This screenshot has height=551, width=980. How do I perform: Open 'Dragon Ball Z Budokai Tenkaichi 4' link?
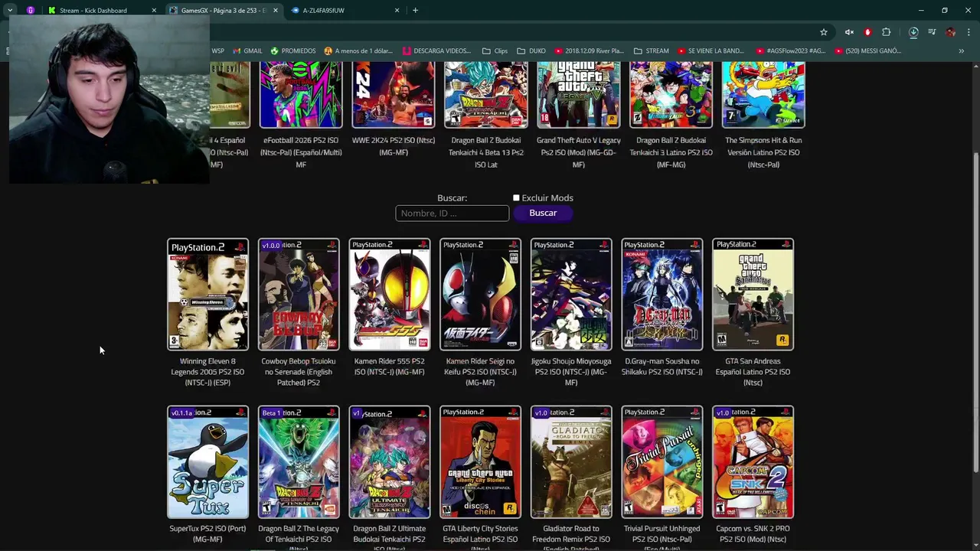486,152
